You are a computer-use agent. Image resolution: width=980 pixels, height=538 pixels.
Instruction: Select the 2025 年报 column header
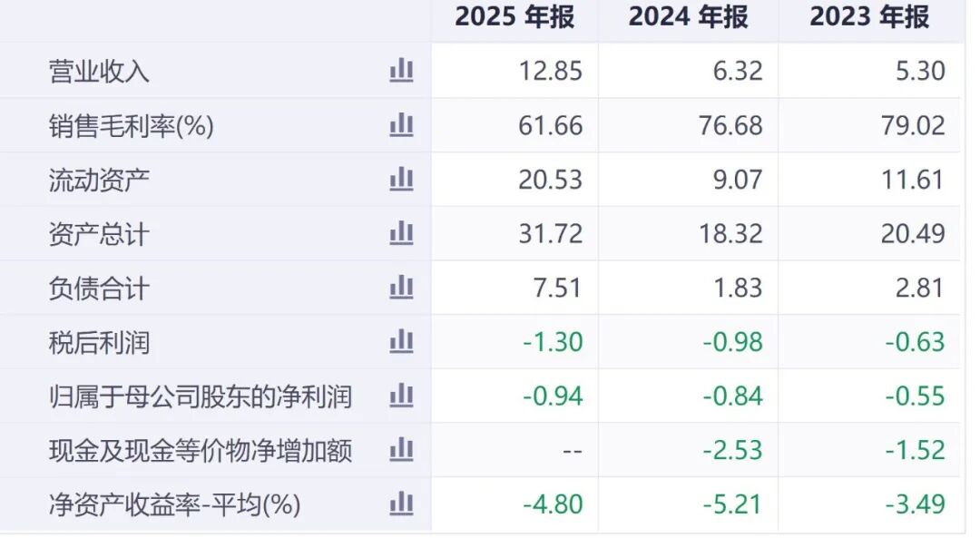pos(517,17)
